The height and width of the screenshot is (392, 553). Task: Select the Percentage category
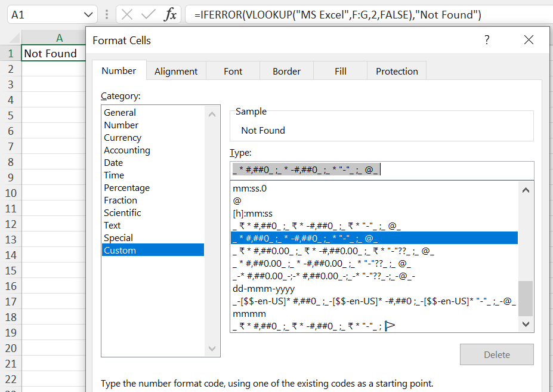tap(153, 187)
